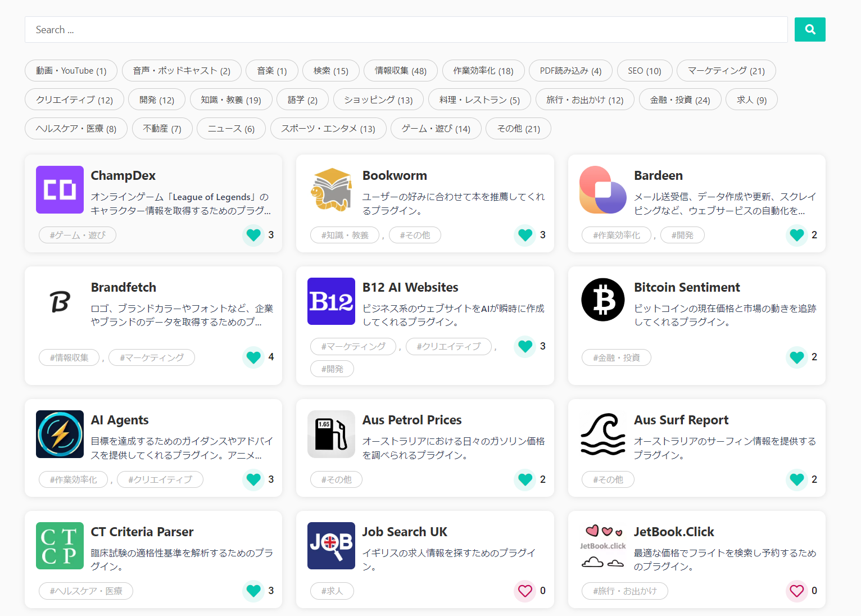Filter by ヘルスケア・医療 (8) category
Screen dimensions: 861x616
[x=76, y=129]
